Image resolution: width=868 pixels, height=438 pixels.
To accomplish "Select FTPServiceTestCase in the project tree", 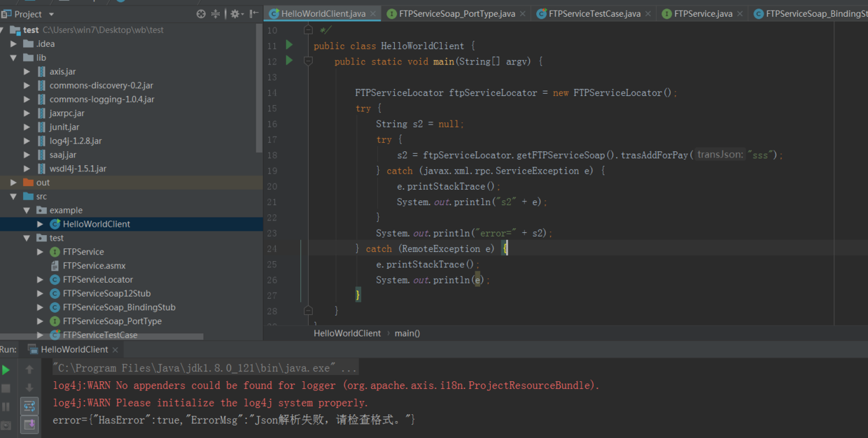I will [99, 335].
